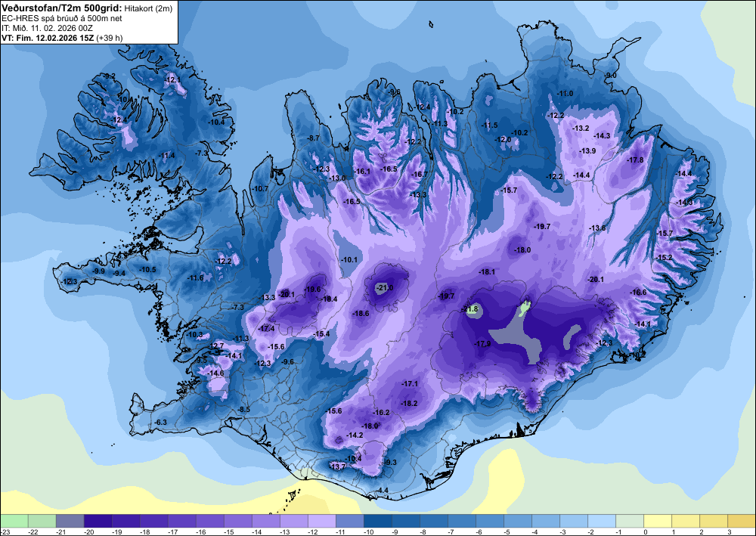The image size is (756, 536).
Task: Click the -11.5 temperature label
Action: click(x=489, y=125)
